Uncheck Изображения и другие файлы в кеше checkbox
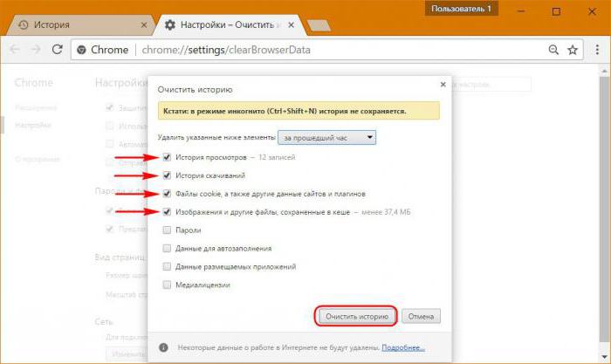The width and height of the screenshot is (611, 364). coord(167,211)
